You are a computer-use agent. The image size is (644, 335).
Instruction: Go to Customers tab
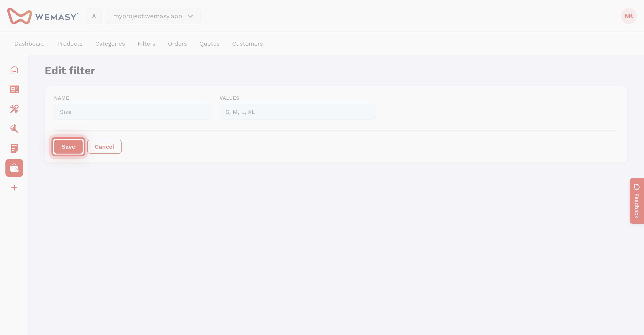248,44
